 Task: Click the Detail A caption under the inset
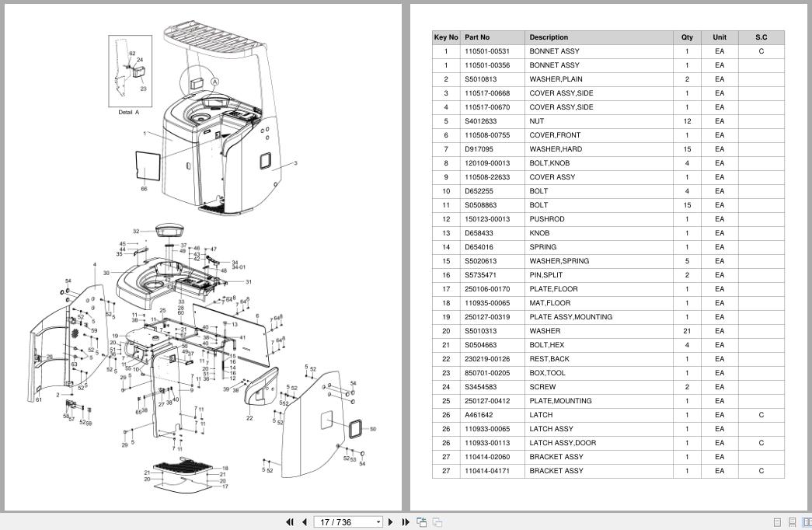128,112
